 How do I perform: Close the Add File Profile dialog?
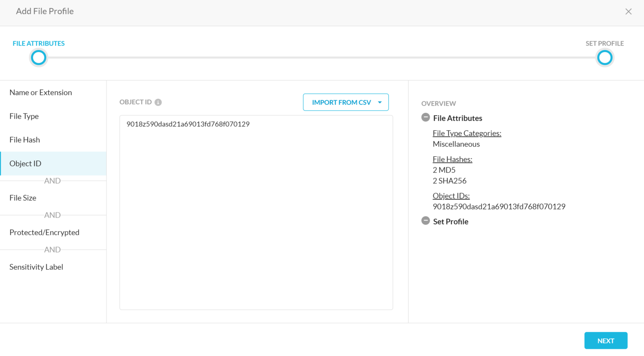click(x=628, y=11)
